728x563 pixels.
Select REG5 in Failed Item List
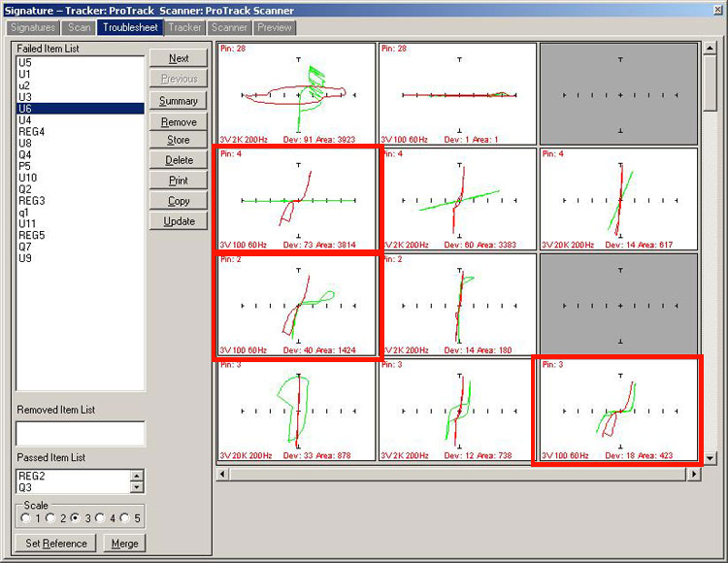[81, 235]
